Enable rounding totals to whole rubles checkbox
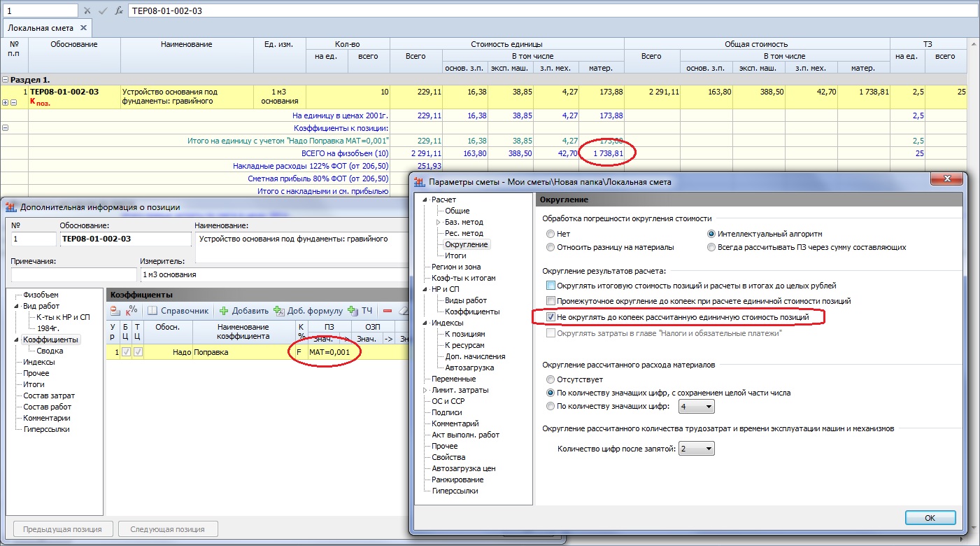The image size is (980, 546). tap(551, 286)
